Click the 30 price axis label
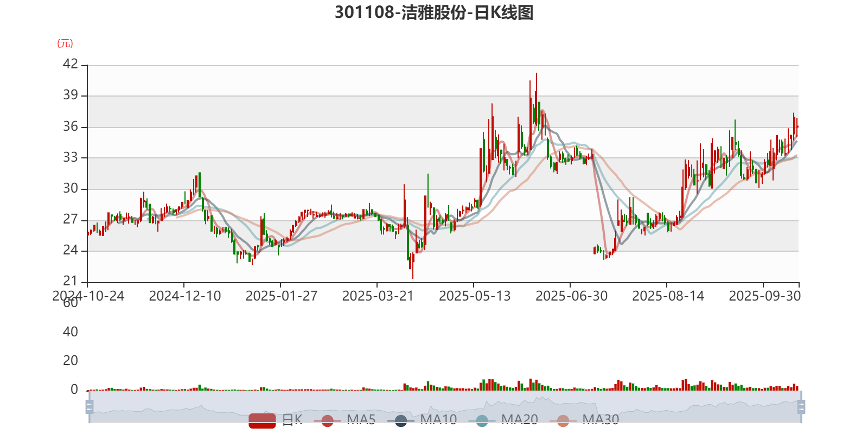 [71, 188]
